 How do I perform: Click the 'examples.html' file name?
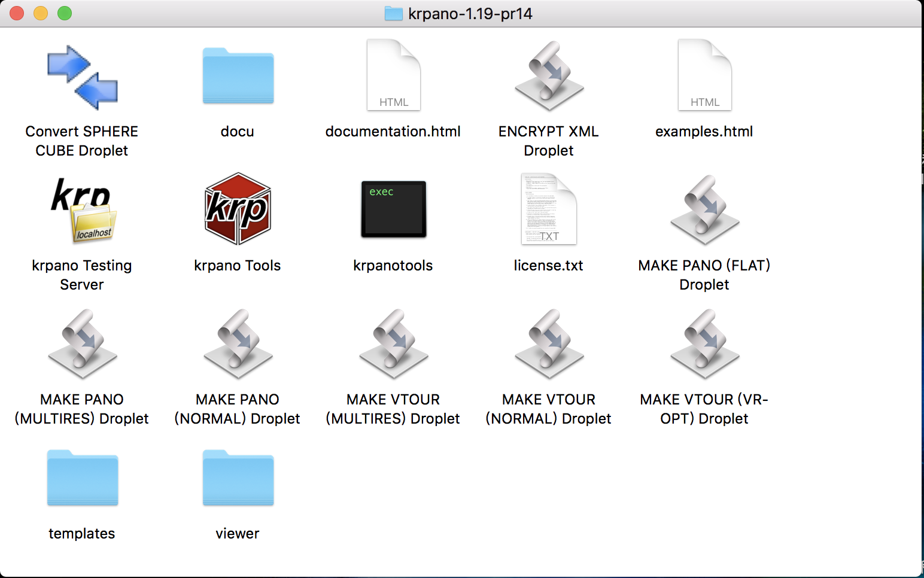[704, 132]
